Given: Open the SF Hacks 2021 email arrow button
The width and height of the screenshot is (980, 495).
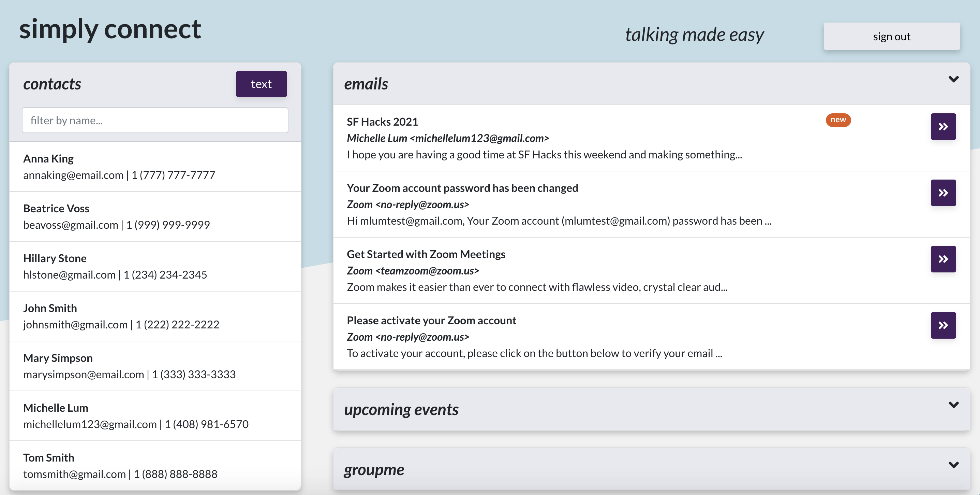Looking at the screenshot, I should point(943,126).
